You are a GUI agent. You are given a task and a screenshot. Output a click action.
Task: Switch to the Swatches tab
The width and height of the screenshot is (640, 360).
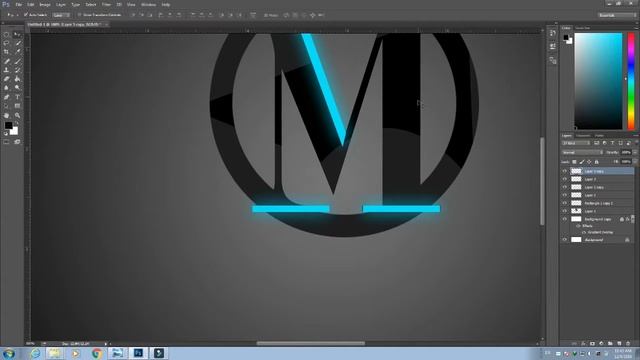(582, 28)
